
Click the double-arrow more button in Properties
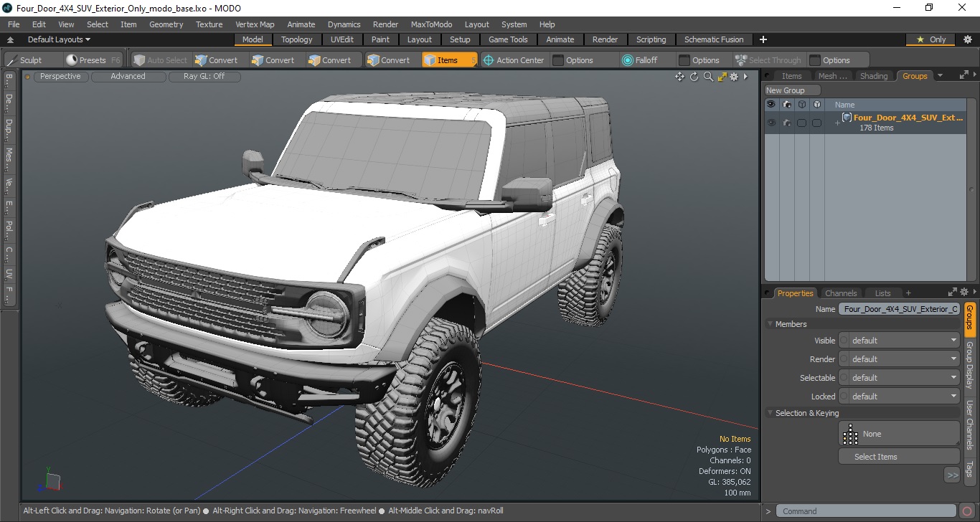coord(952,475)
